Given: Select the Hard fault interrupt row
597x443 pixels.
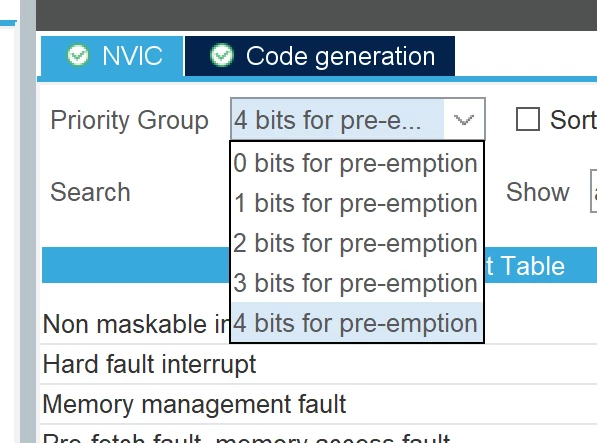Looking at the screenshot, I should [x=318, y=364].
